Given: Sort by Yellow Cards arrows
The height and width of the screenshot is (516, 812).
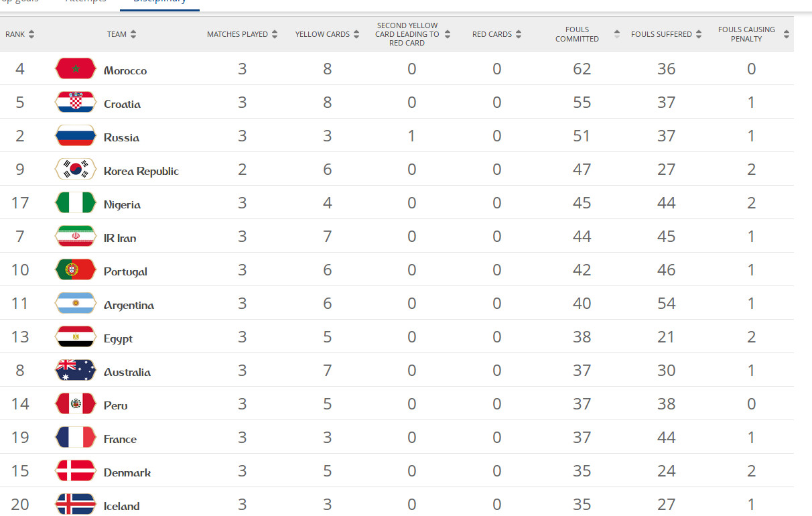Looking at the screenshot, I should coord(357,34).
